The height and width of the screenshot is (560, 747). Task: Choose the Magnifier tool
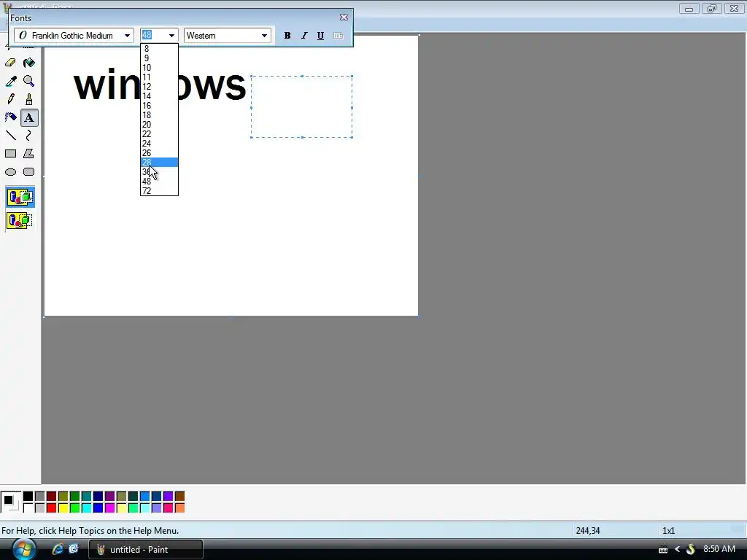coord(29,82)
